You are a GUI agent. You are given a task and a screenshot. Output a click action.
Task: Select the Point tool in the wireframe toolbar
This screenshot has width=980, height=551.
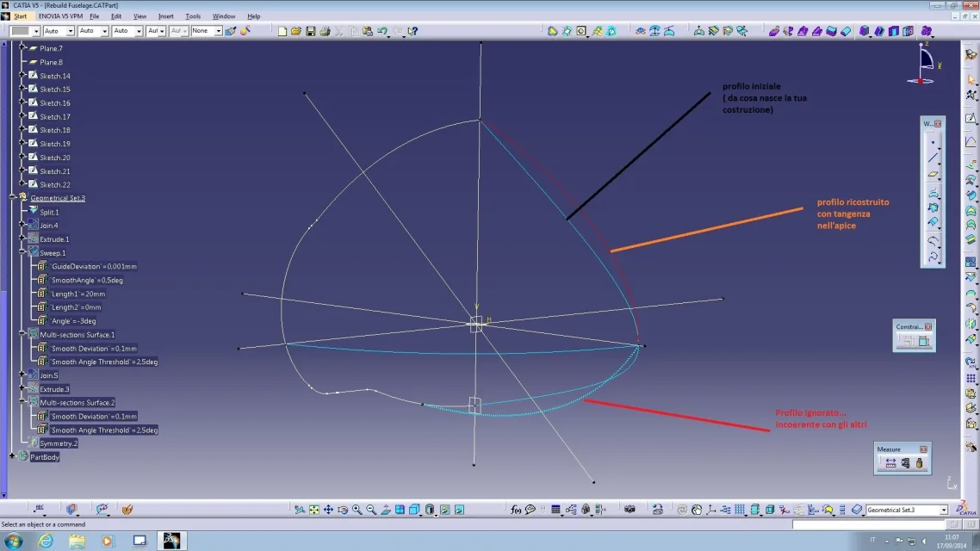tap(933, 142)
